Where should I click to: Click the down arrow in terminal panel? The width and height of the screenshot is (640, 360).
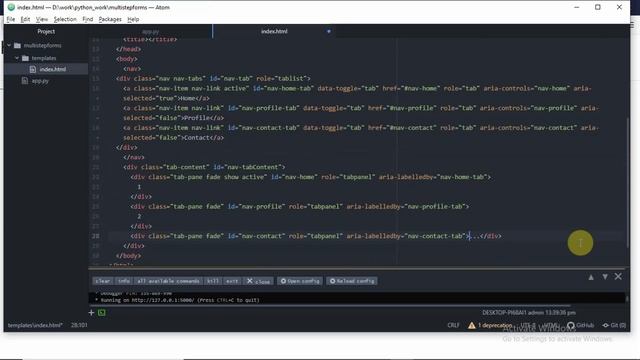605,277
